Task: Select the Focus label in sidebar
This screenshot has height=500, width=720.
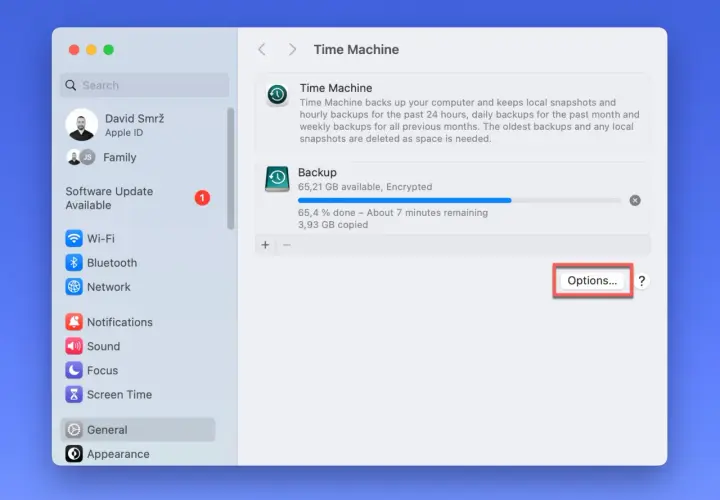Action: click(x=102, y=370)
